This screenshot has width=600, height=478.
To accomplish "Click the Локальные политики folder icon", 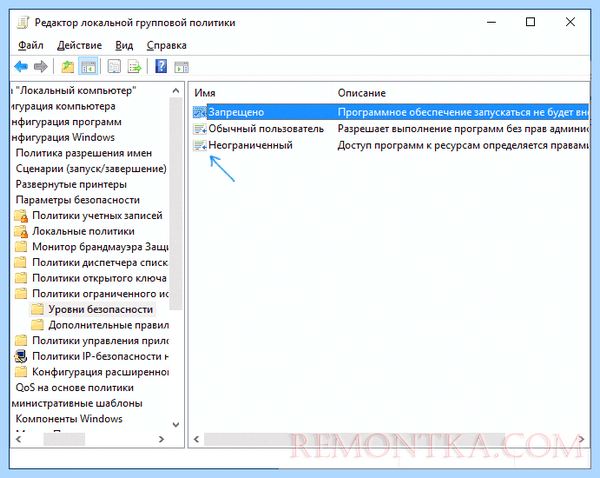I will pos(21,232).
